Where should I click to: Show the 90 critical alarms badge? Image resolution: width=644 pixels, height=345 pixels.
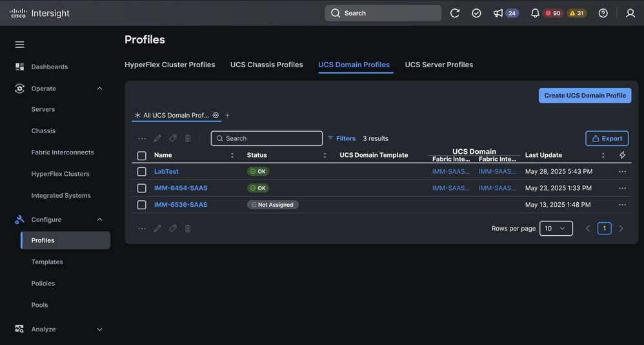[553, 13]
